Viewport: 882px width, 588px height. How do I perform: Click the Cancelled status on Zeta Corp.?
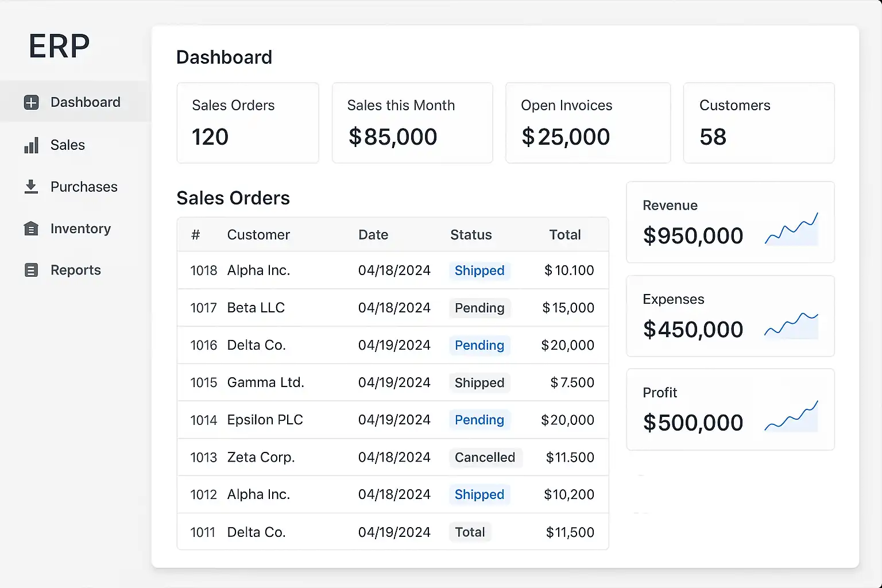(x=485, y=457)
